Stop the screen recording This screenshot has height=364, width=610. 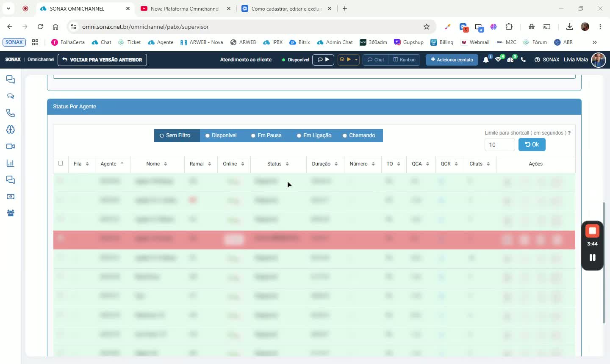tap(592, 231)
